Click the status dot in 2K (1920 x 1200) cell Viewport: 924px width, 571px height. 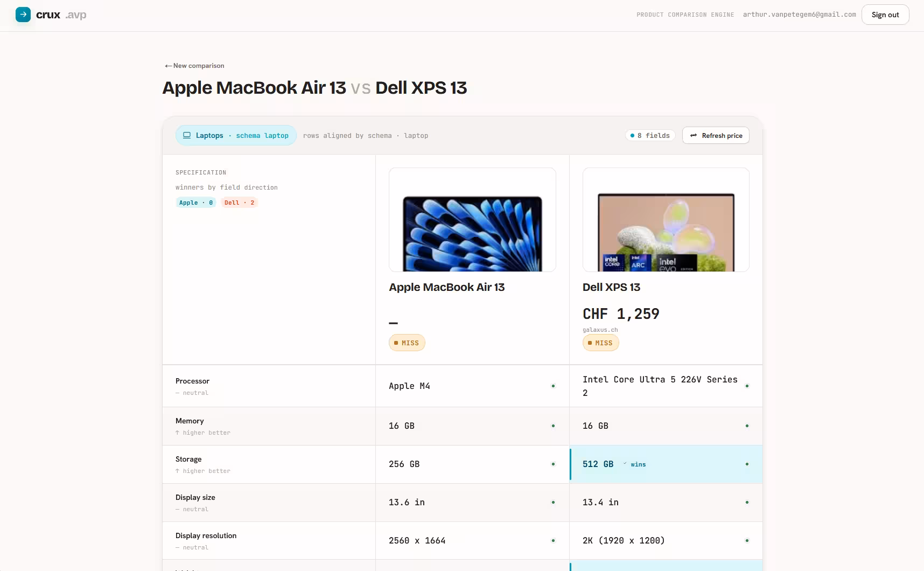pos(747,540)
